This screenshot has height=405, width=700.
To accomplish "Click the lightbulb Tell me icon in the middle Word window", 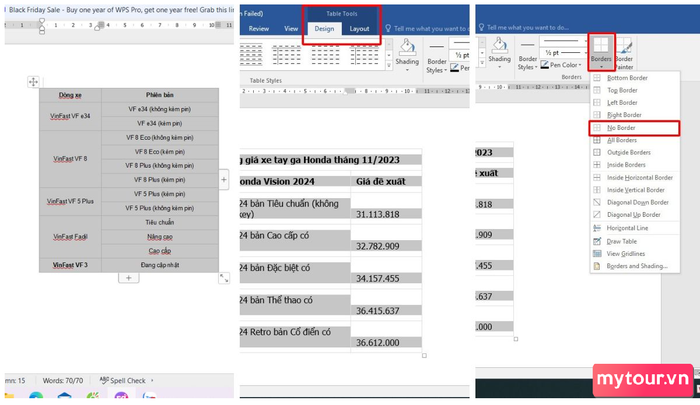I will pos(388,28).
